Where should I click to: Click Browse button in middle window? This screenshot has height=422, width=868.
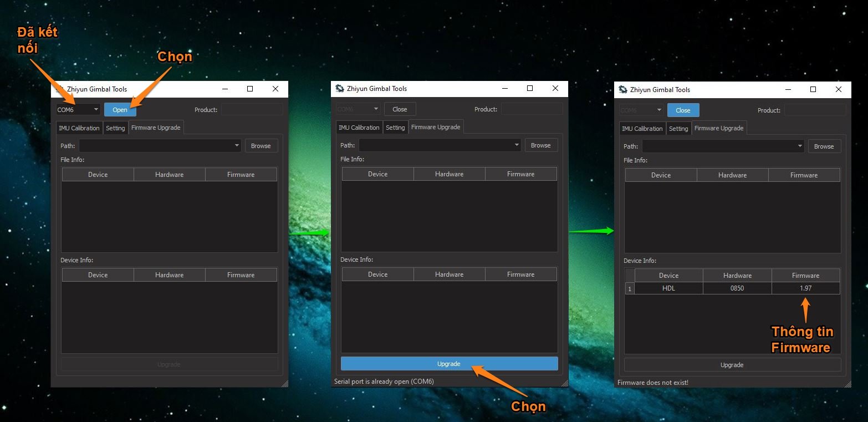(x=541, y=145)
